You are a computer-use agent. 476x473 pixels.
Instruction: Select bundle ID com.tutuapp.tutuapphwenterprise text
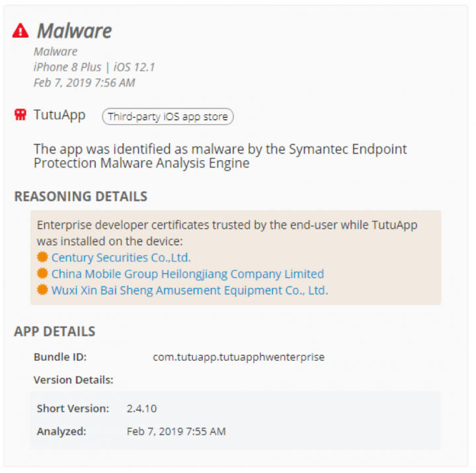point(239,357)
